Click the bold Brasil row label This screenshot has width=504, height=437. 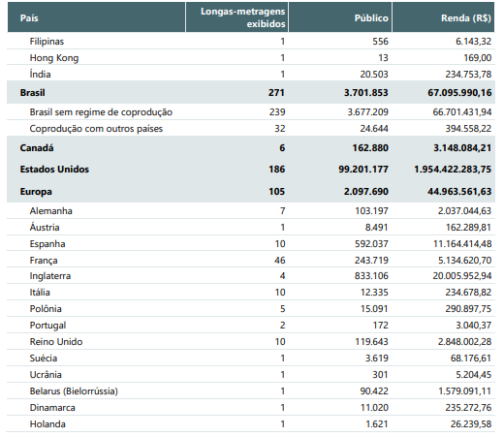pyautogui.click(x=32, y=93)
